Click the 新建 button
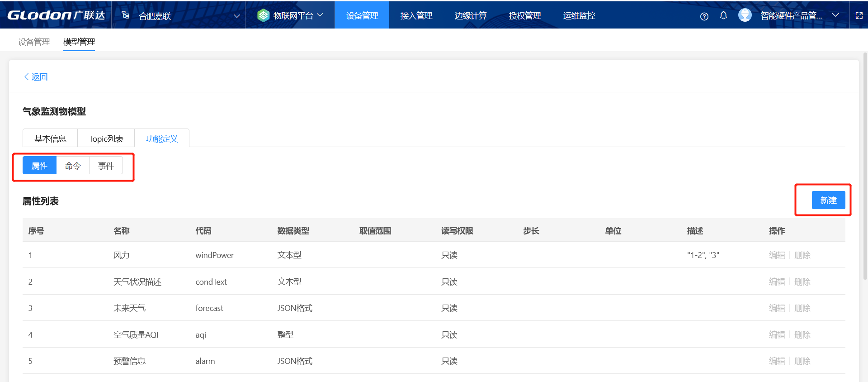 click(828, 200)
